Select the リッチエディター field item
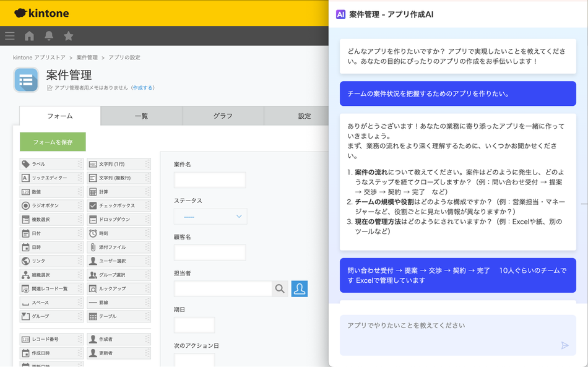 pos(51,178)
